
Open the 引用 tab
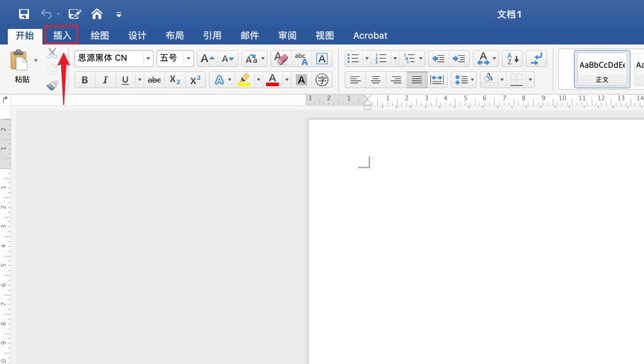click(212, 35)
